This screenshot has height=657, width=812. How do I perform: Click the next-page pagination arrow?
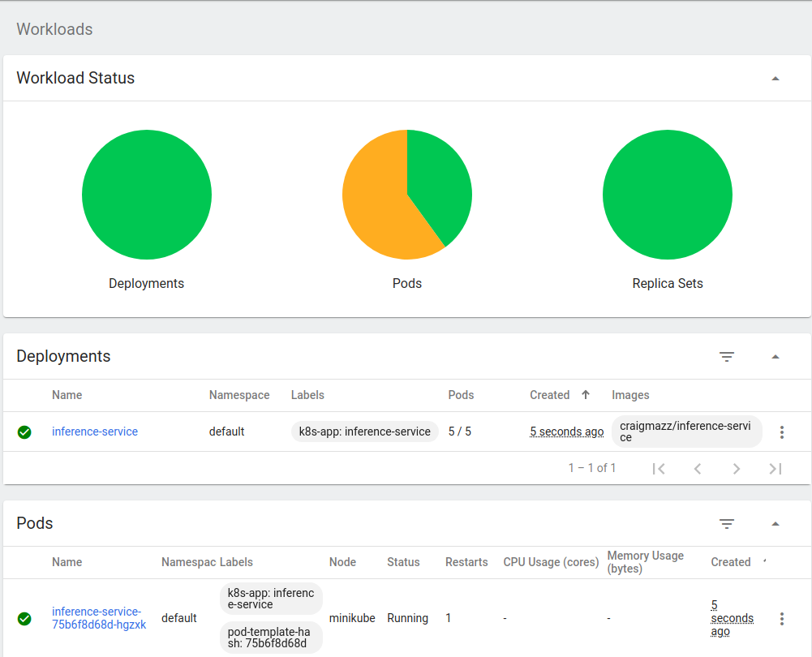[737, 468]
